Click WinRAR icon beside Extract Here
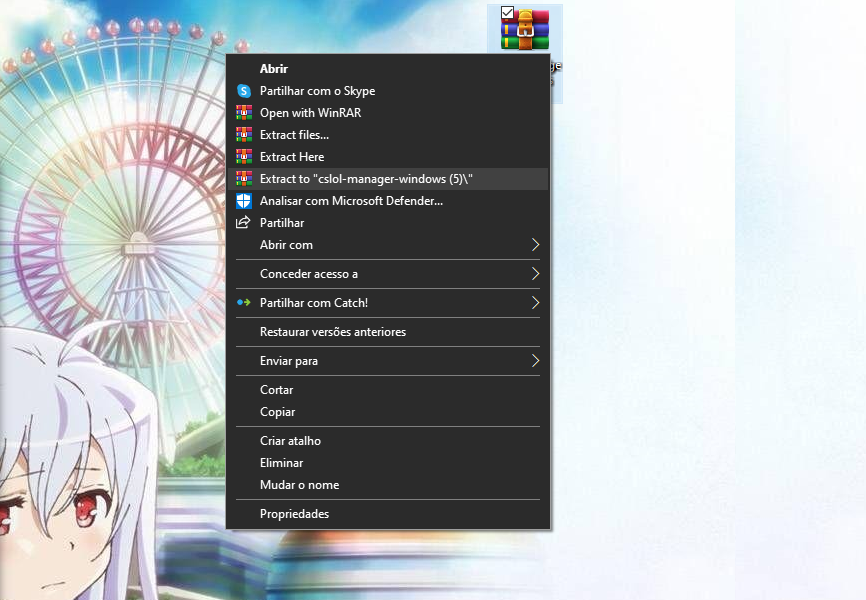Viewport: 866px width, 600px height. coord(244,157)
